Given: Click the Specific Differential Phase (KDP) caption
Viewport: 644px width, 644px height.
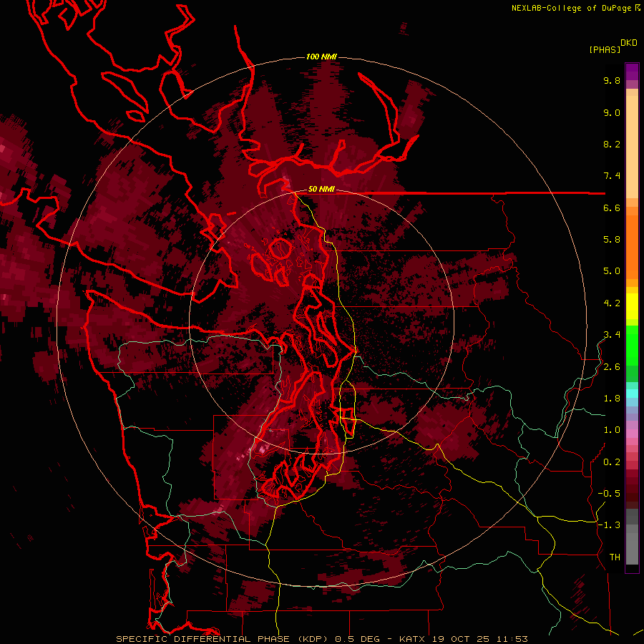Looking at the screenshot, I should [223, 639].
